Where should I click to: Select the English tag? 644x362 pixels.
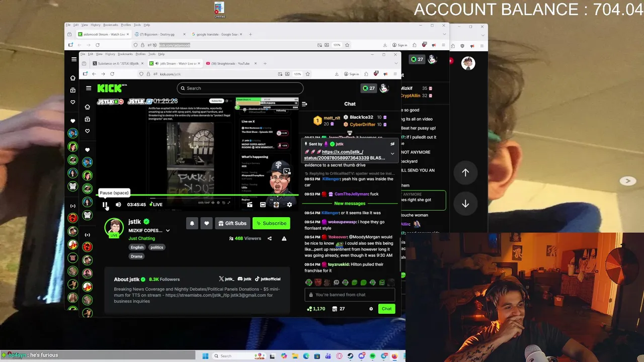[x=137, y=247]
